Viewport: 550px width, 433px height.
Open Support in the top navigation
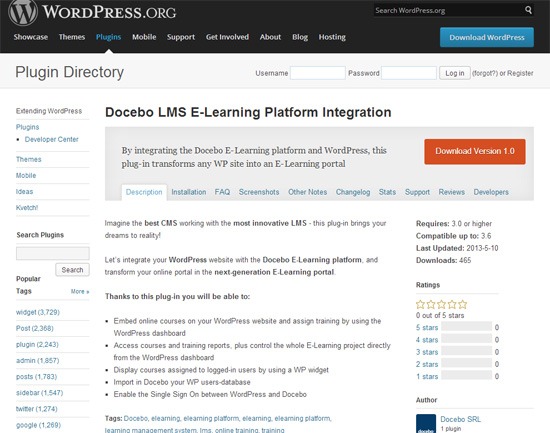[x=181, y=37]
